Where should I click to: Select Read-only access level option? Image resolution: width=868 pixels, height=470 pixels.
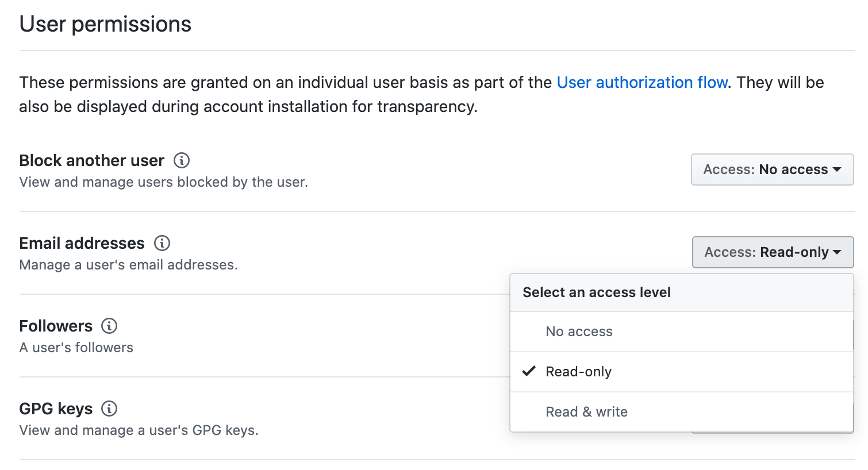[681, 372]
